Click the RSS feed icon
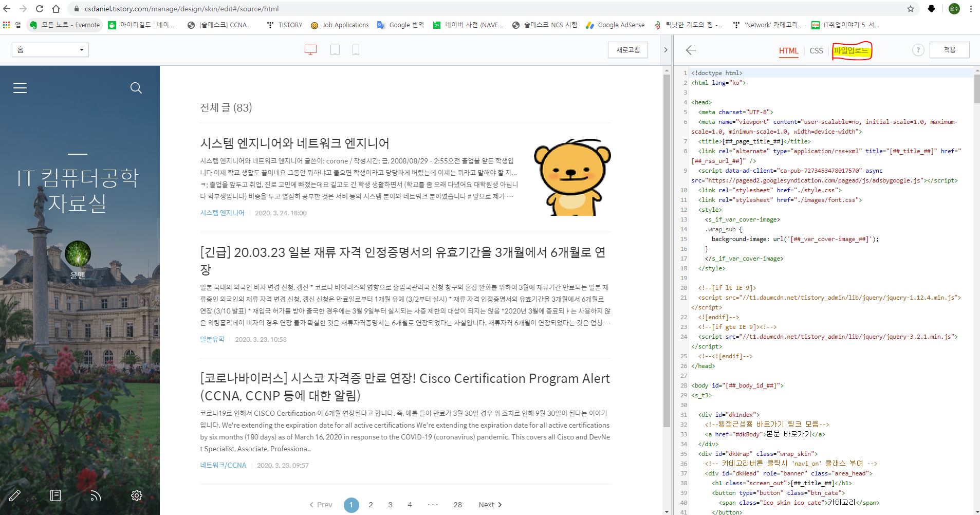980x515 pixels. tap(96, 495)
